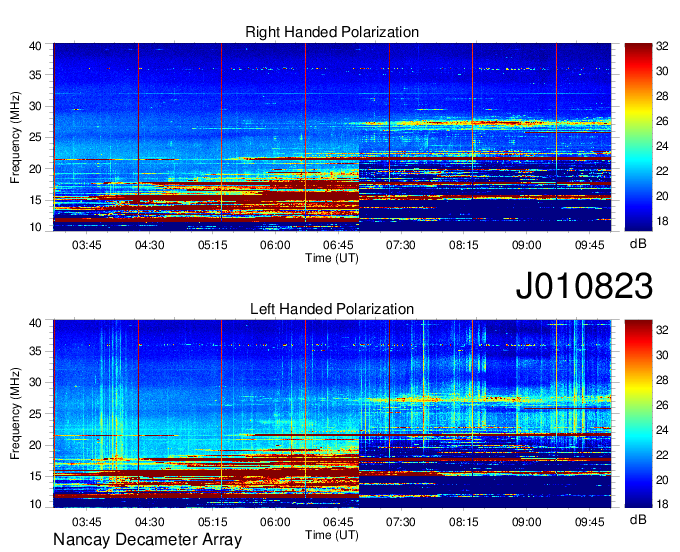Click 05:15 tick on left-handed time axis
Screen dimensions: 680x552
point(212,522)
